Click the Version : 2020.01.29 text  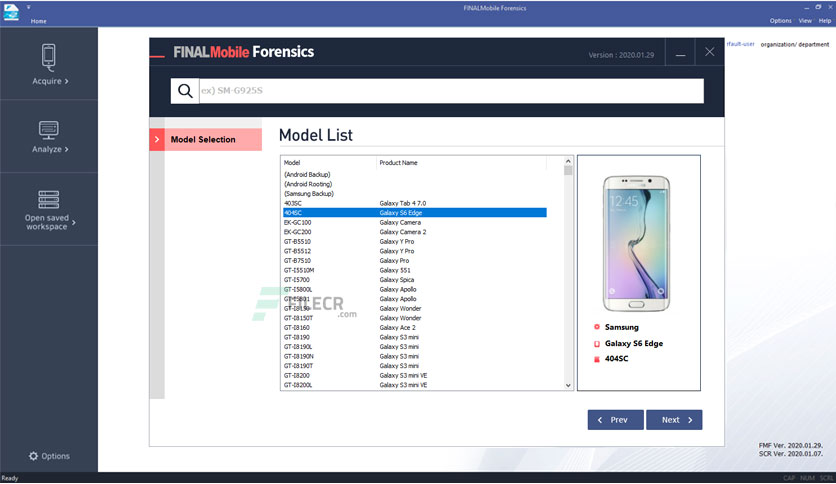(621, 55)
